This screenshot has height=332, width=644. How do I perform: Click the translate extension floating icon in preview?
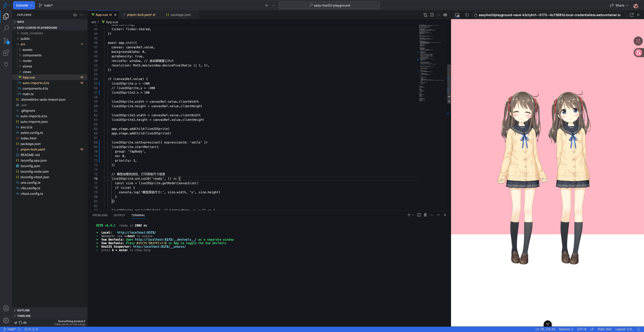tap(638, 53)
